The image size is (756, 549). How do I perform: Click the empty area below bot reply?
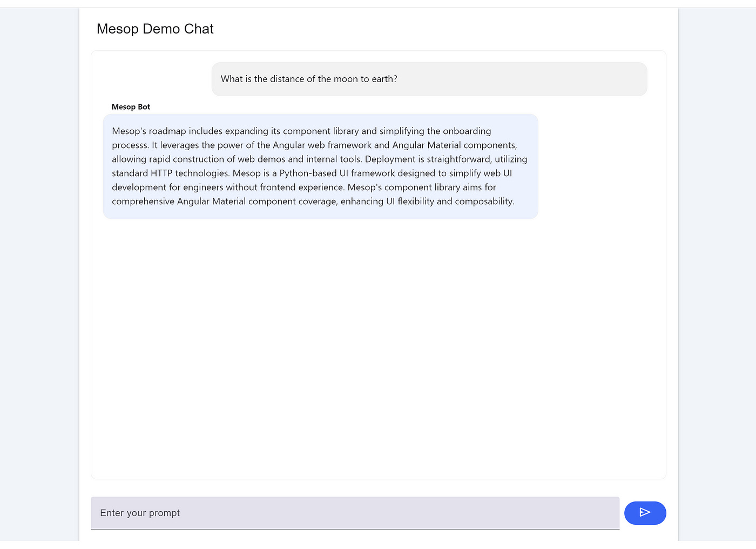point(378,346)
